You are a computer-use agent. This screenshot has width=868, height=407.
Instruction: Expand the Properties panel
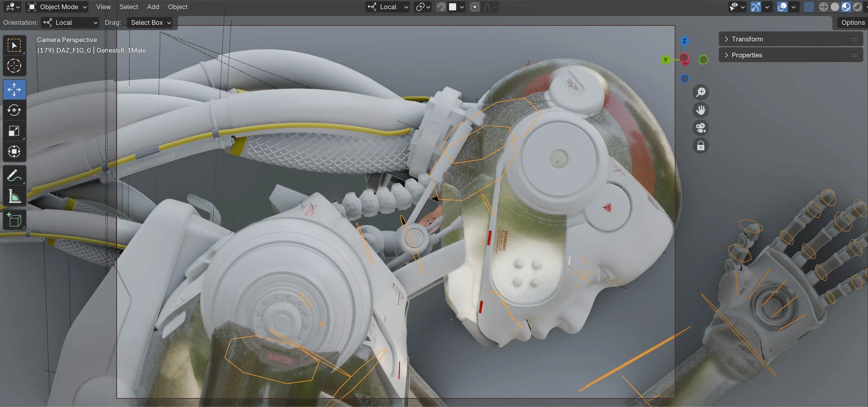tap(746, 55)
